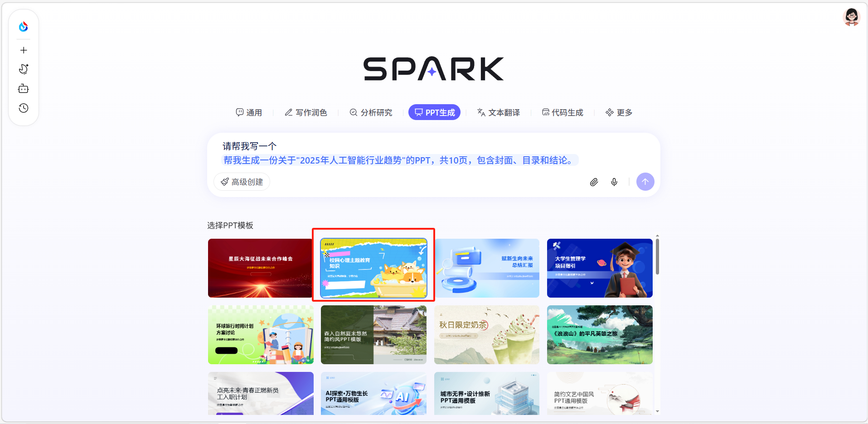Start a new chat with plus icon

coord(24,50)
